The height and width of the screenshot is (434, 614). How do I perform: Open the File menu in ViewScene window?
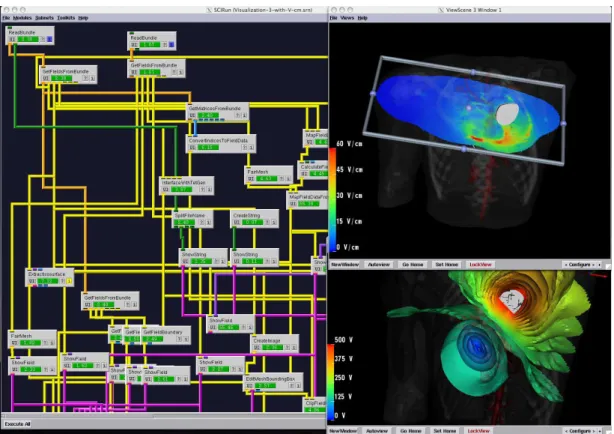(x=333, y=18)
